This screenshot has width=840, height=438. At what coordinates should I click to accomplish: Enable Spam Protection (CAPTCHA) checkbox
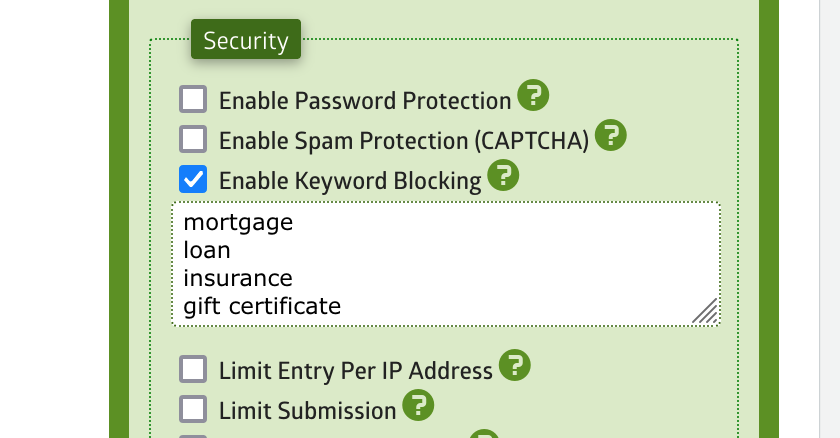click(193, 139)
